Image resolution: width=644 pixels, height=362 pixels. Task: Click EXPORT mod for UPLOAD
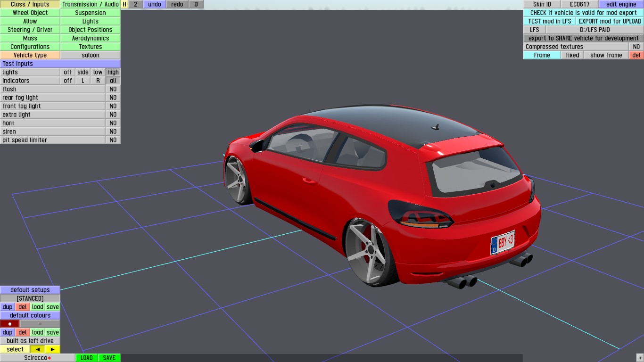click(x=610, y=21)
